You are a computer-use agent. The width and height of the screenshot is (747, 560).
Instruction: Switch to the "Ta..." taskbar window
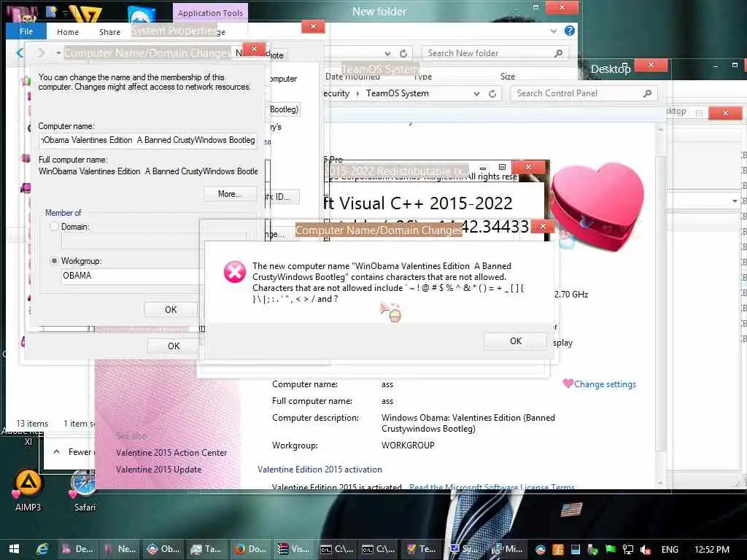pos(206,549)
